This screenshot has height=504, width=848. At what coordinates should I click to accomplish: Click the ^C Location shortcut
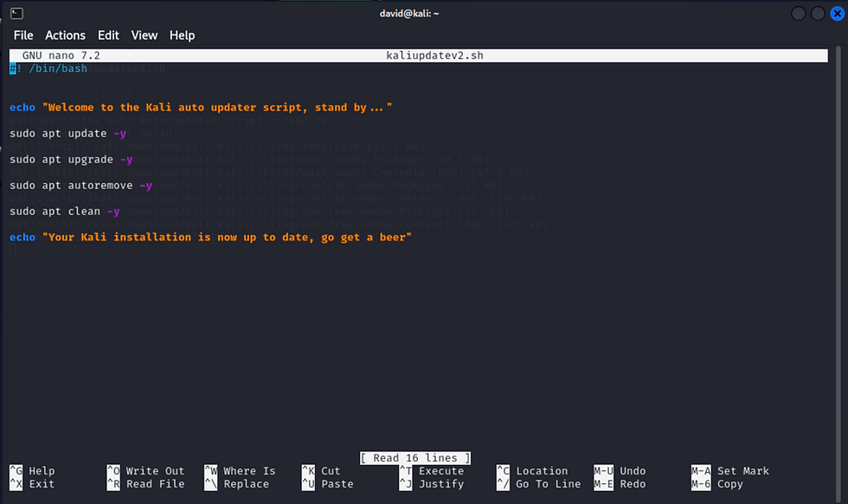[532, 471]
